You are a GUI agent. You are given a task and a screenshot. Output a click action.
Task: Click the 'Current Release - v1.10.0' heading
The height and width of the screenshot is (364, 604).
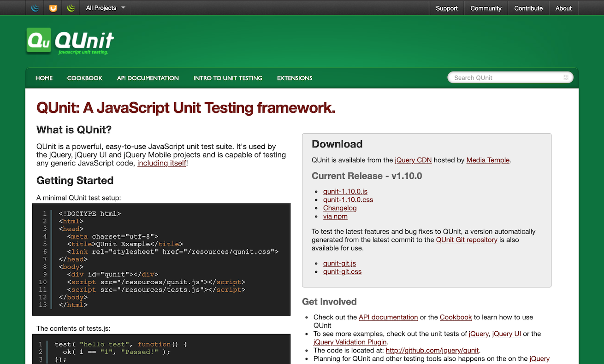(367, 176)
